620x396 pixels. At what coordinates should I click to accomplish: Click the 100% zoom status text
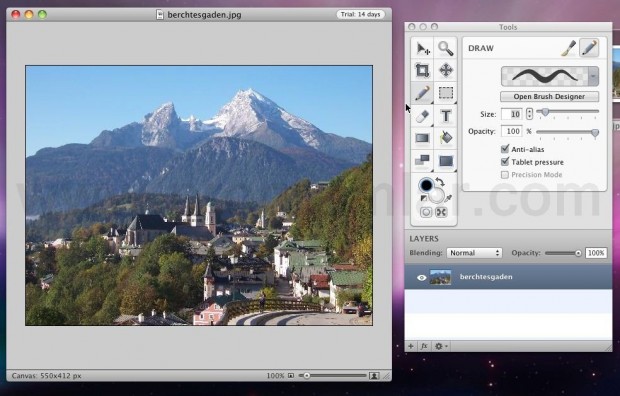(275, 375)
